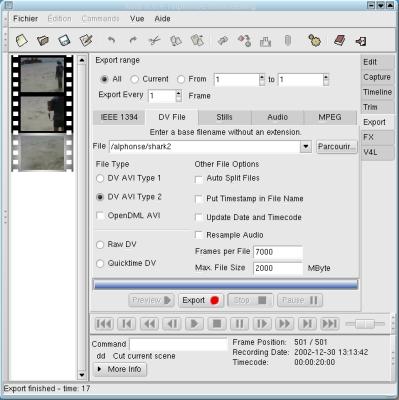Jump to end of movie

[329, 324]
